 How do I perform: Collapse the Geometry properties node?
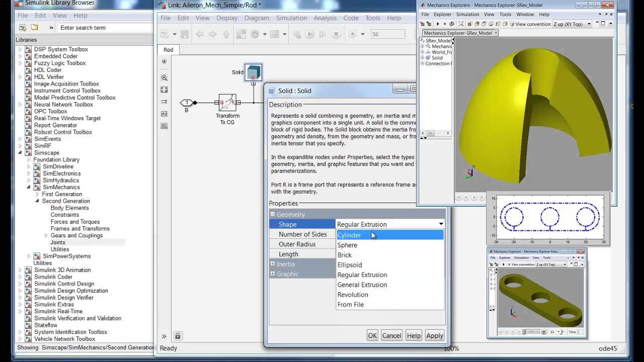pyautogui.click(x=273, y=214)
